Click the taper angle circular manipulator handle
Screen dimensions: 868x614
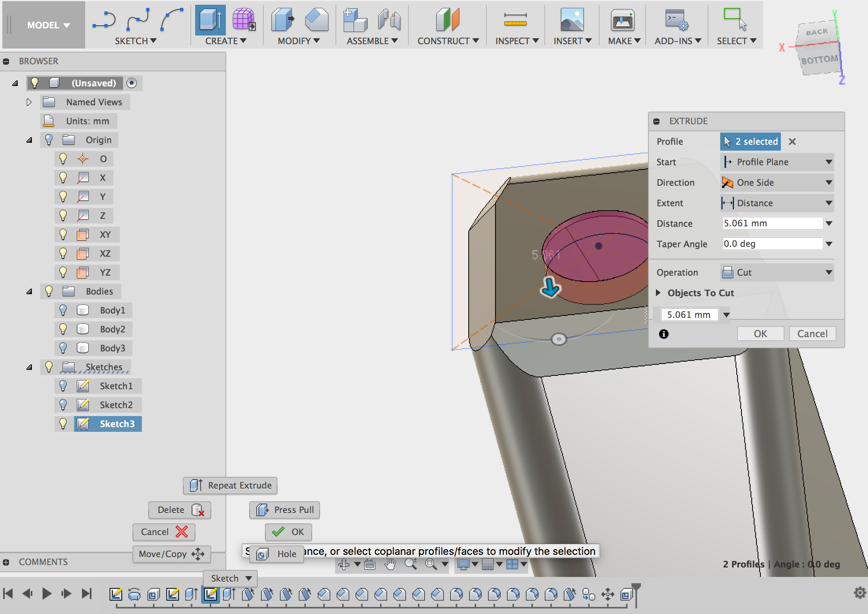(x=559, y=339)
